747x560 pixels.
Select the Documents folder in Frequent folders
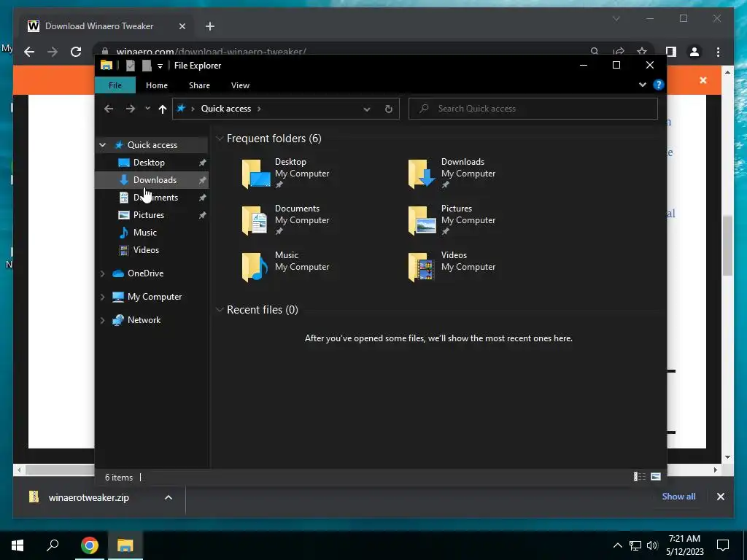pos(285,220)
